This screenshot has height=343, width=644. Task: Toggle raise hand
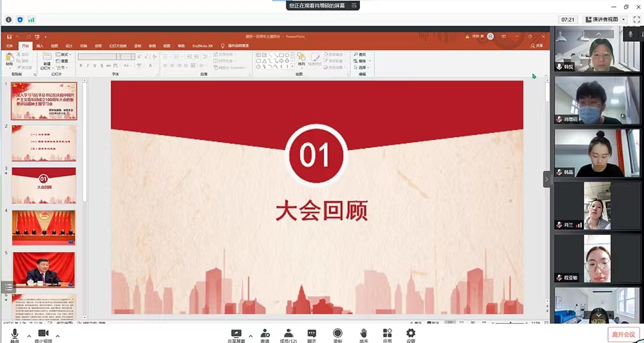(363, 333)
